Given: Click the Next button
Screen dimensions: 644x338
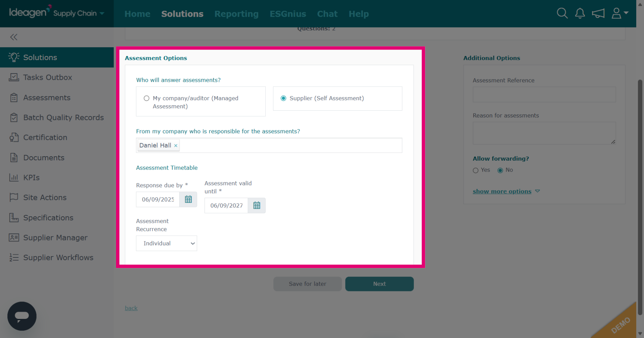Looking at the screenshot, I should (x=379, y=284).
